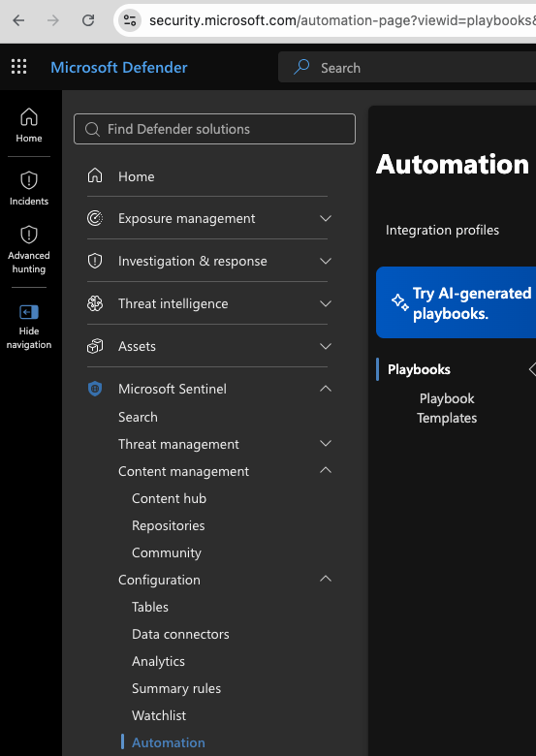Go back using the browser back arrow
Viewport: 536px width, 756px height.
(18, 20)
